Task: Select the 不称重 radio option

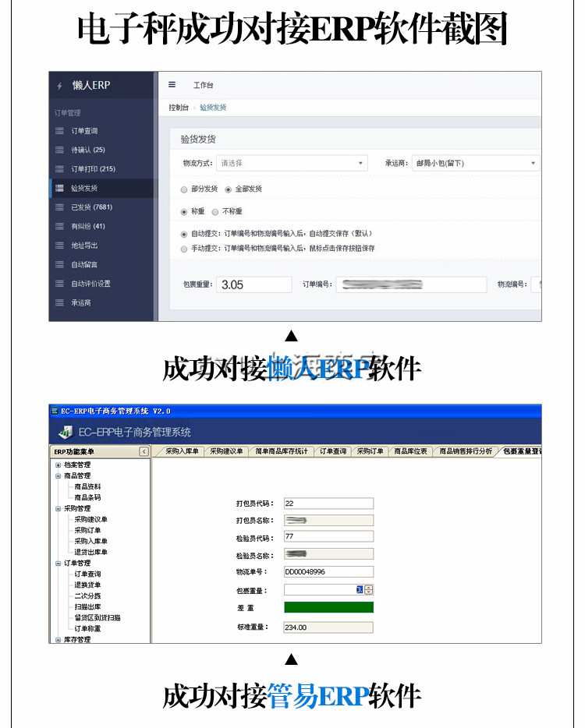Action: tap(215, 211)
